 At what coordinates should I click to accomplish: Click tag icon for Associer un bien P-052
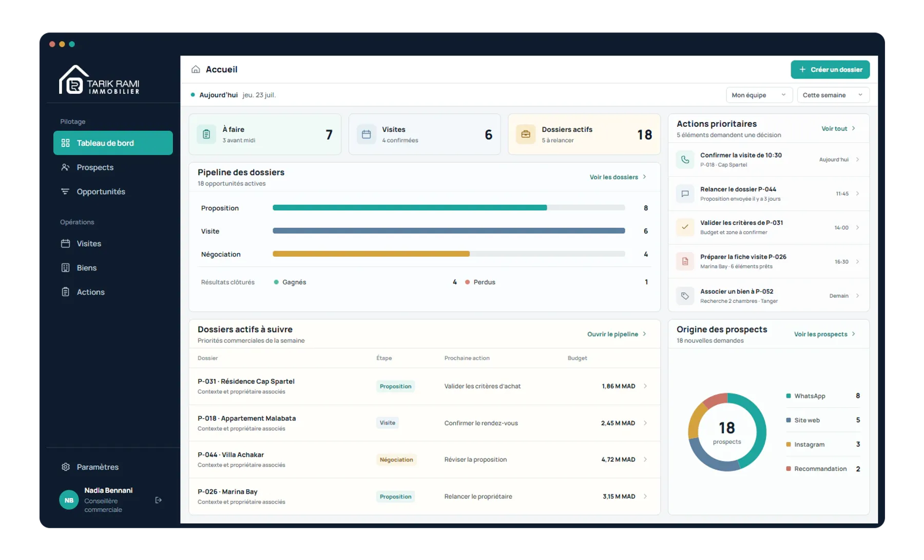pyautogui.click(x=685, y=296)
